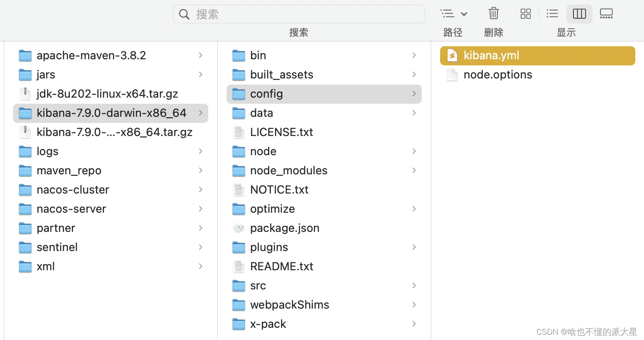Viewport: 644px width, 340px height.
Task: Expand the bin folder chevron
Action: pos(414,55)
